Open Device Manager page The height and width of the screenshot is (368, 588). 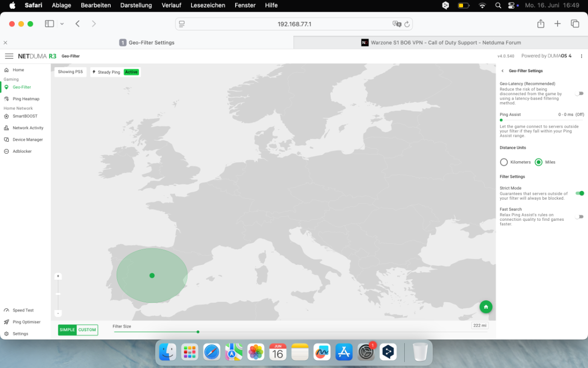(x=27, y=139)
